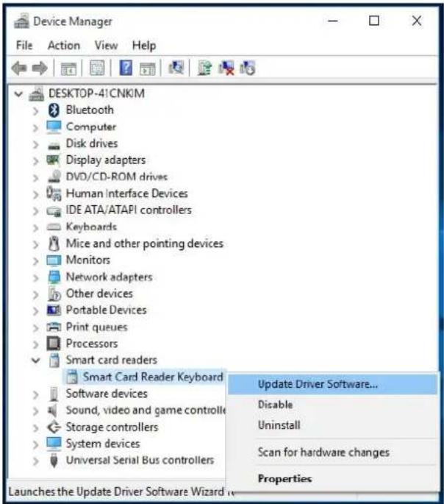Click the Disable device toolbar icon
The height and width of the screenshot is (504, 444).
[248, 68]
